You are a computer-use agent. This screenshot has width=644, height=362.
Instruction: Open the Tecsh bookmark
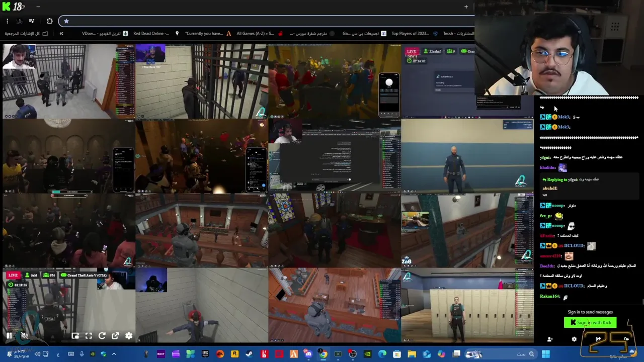click(458, 34)
